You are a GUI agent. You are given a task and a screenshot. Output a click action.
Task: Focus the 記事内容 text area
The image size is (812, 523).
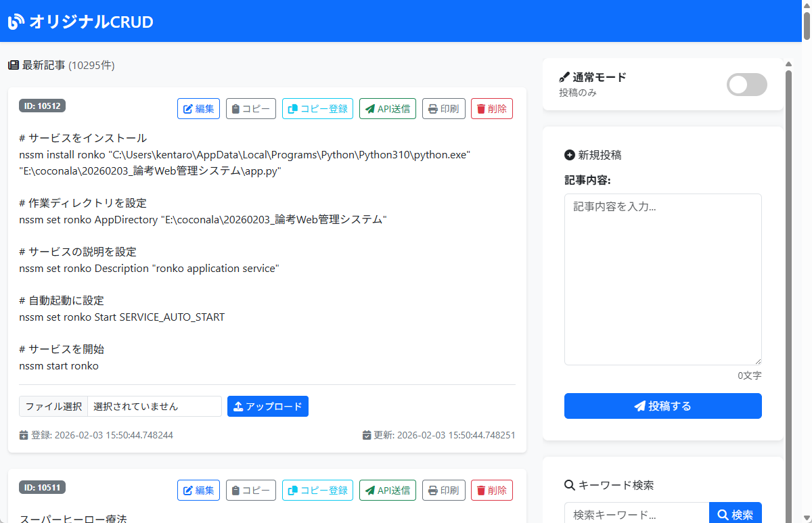662,279
